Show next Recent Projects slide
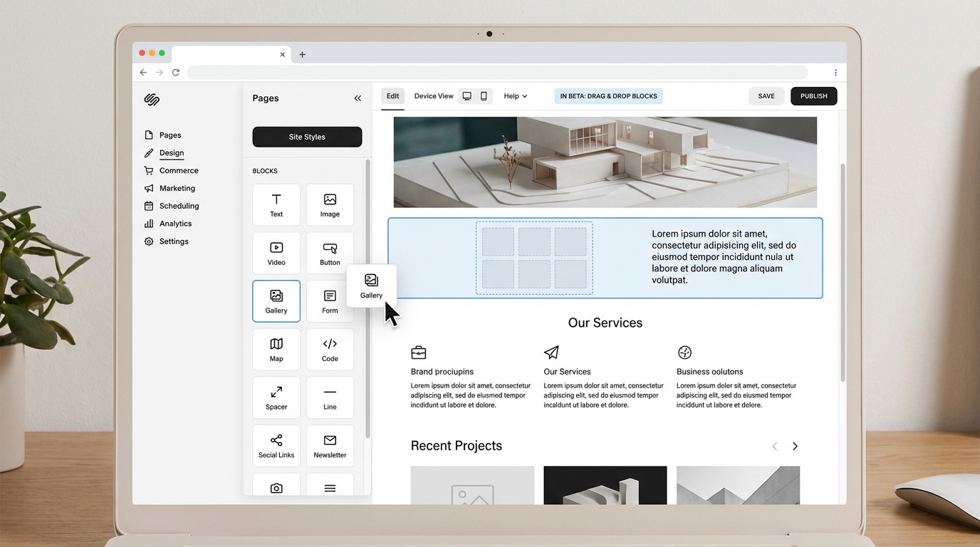This screenshot has width=980, height=547. click(x=795, y=446)
